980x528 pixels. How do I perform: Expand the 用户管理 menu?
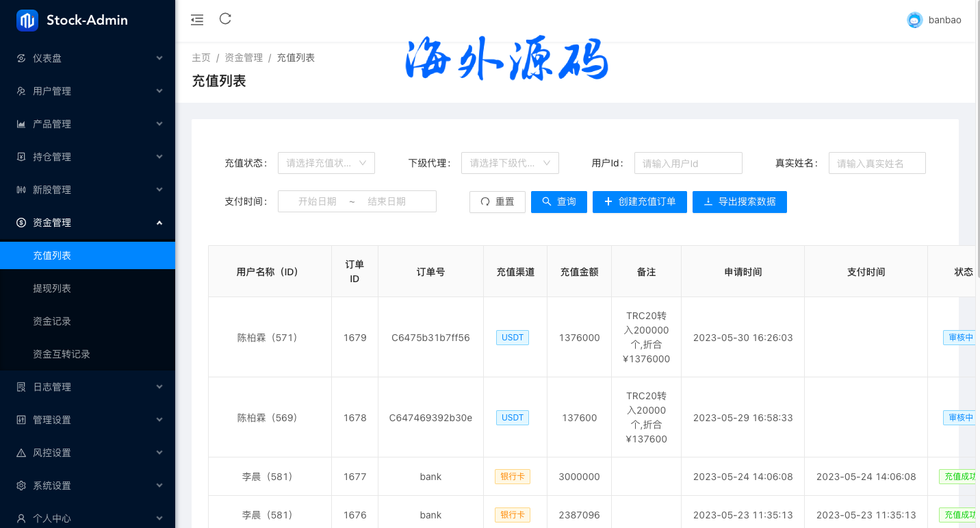[x=88, y=91]
